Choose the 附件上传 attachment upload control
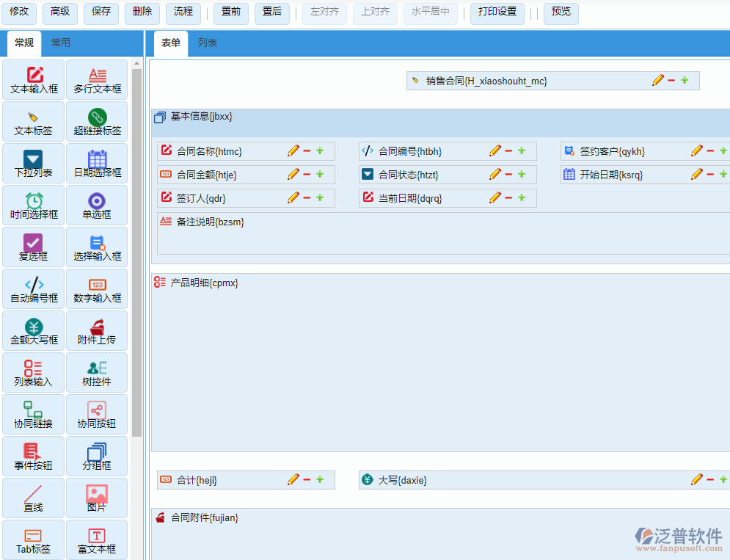Viewport: 730px width, 560px height. click(97, 331)
